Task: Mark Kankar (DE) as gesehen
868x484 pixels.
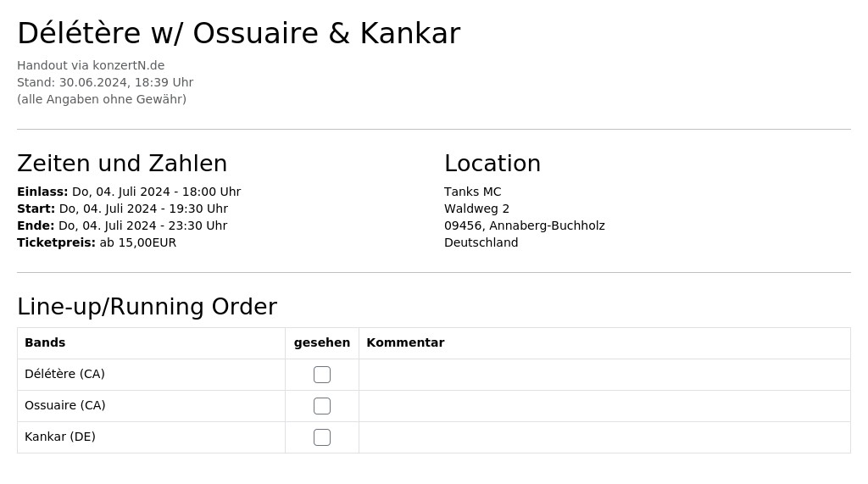Action: point(321,437)
